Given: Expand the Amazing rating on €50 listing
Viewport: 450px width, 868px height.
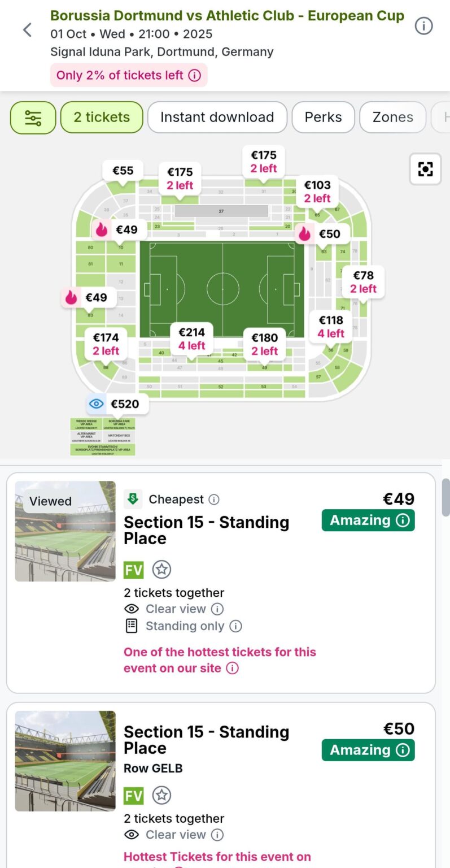Looking at the screenshot, I should pyautogui.click(x=368, y=750).
